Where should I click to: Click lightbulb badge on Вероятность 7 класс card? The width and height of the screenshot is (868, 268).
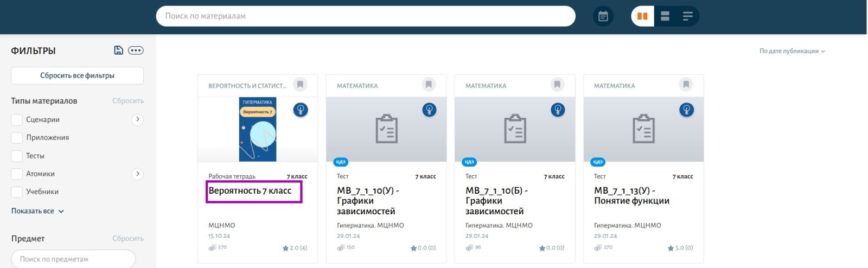(301, 110)
